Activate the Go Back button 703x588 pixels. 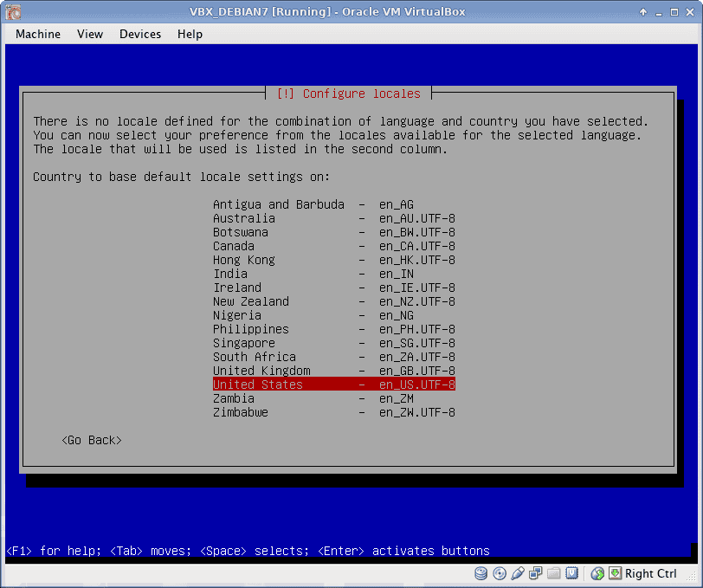click(92, 441)
